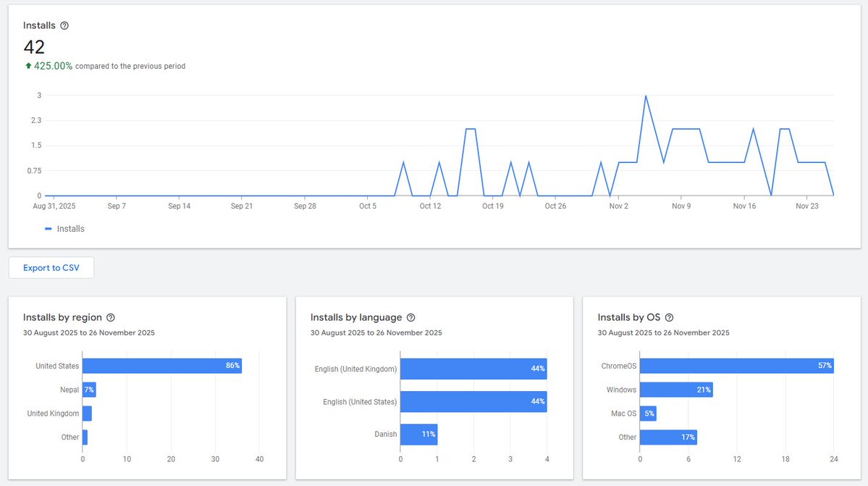
Task: Open help icon beside Installs by language
Action: (x=410, y=318)
